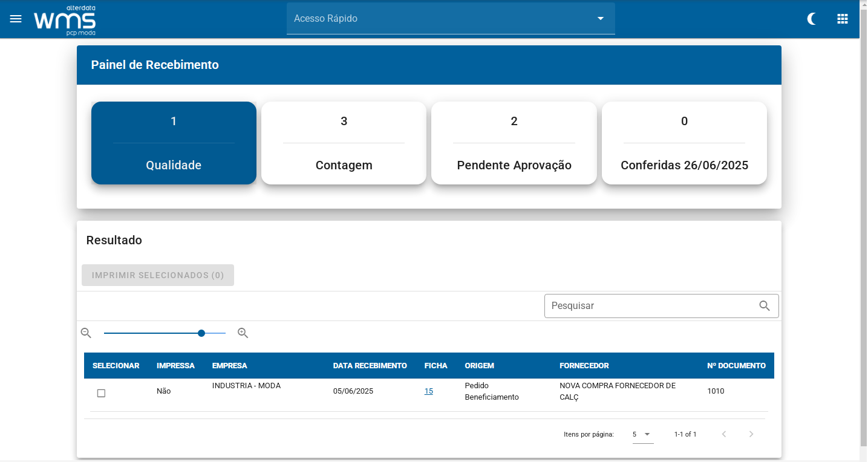This screenshot has width=868, height=462.
Task: Click the Painel de Recebimento title
Action: [155, 65]
